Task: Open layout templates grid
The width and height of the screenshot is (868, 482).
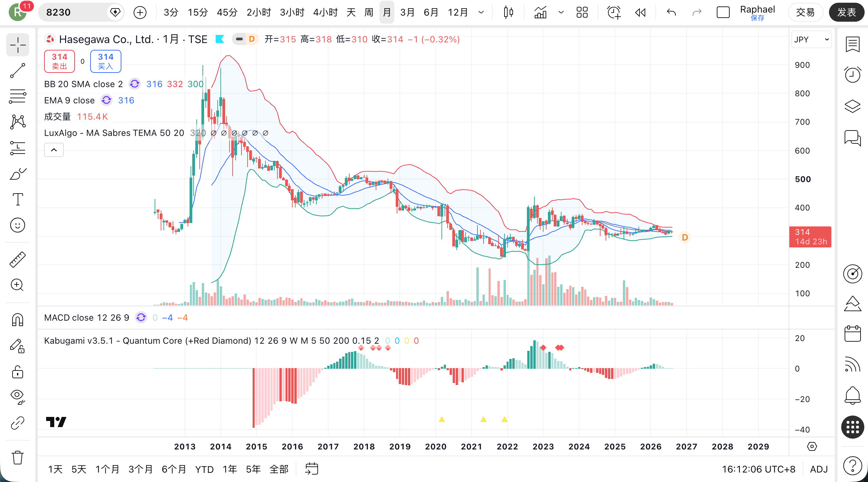Action: (582, 13)
